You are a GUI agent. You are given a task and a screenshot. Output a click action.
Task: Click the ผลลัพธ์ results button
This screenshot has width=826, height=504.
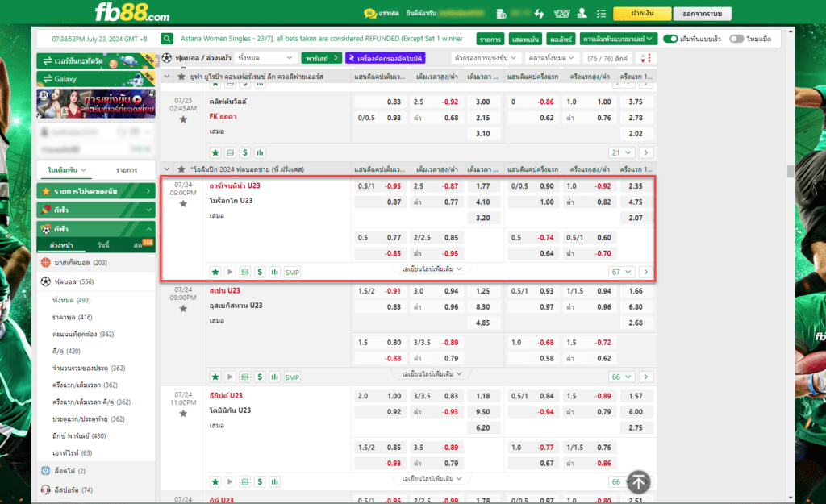560,39
